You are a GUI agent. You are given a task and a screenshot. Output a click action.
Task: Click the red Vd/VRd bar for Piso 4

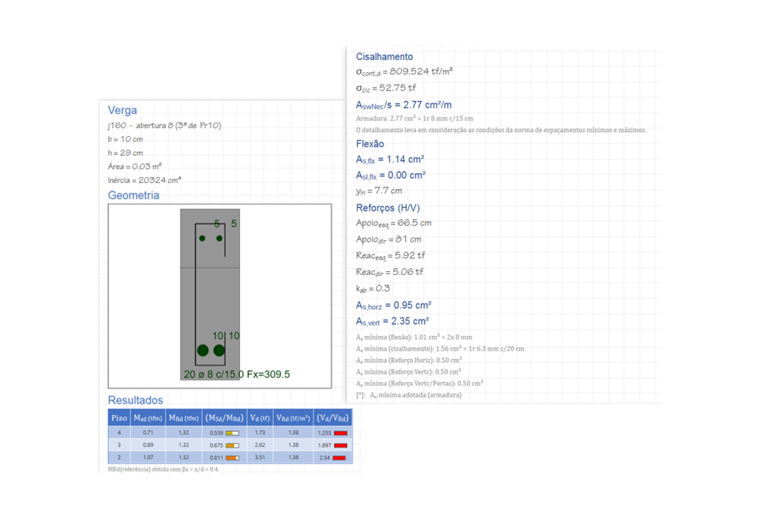340,433
